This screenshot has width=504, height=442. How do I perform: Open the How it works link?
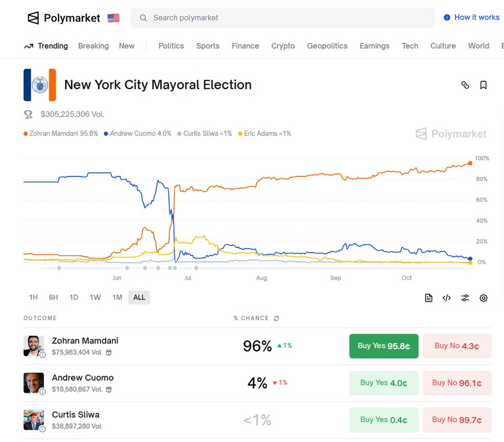tap(471, 18)
